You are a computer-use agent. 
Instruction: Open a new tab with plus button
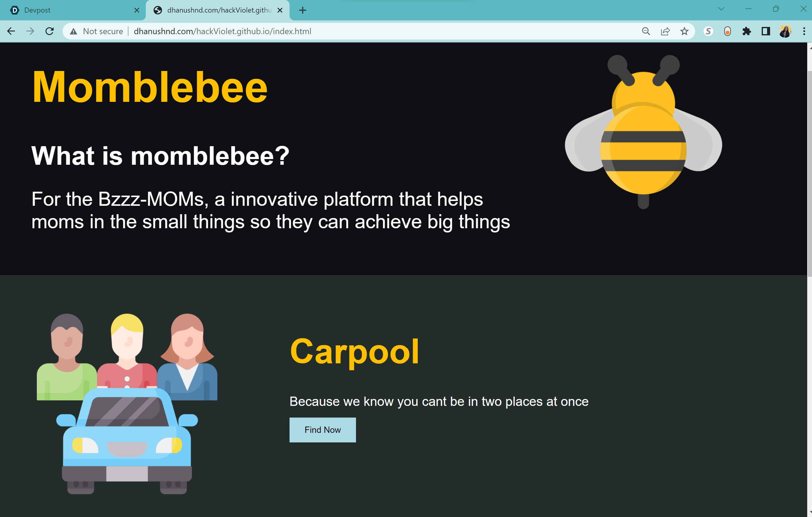[302, 10]
